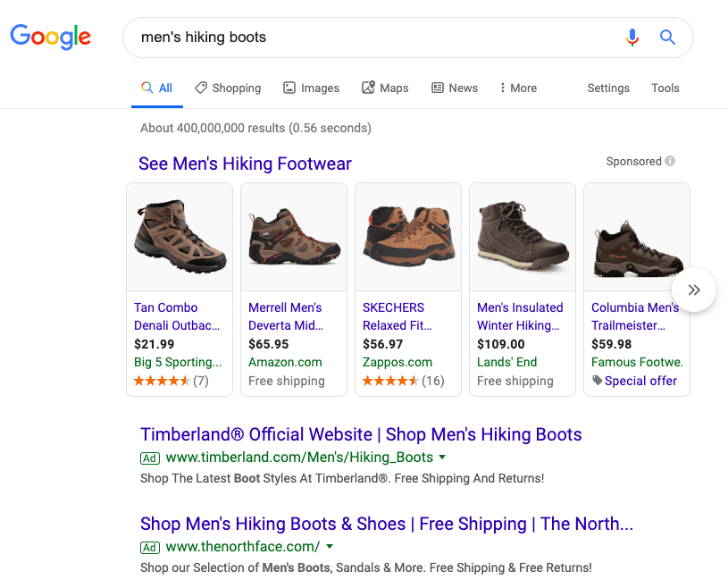Open the More search options menu
This screenshot has height=588, width=728.
click(x=519, y=88)
